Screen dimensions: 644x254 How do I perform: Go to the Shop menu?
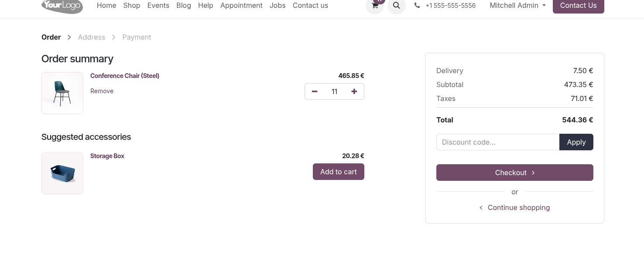(x=132, y=6)
